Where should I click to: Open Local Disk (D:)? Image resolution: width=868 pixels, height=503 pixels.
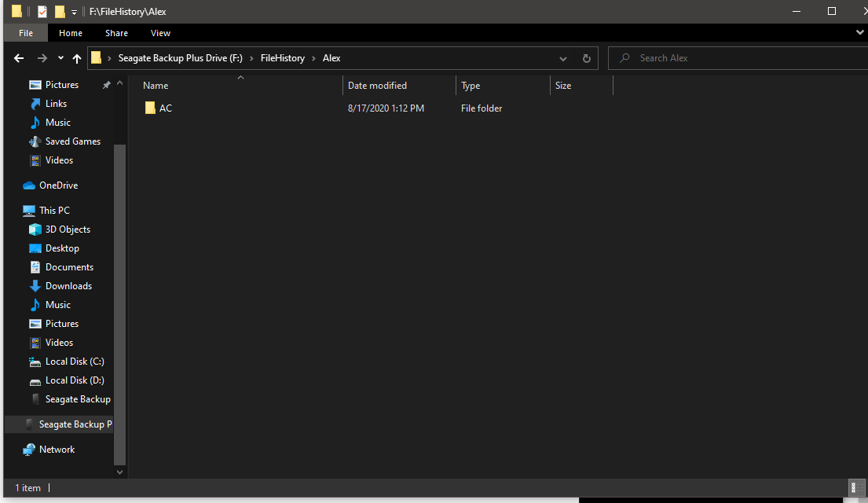click(74, 380)
